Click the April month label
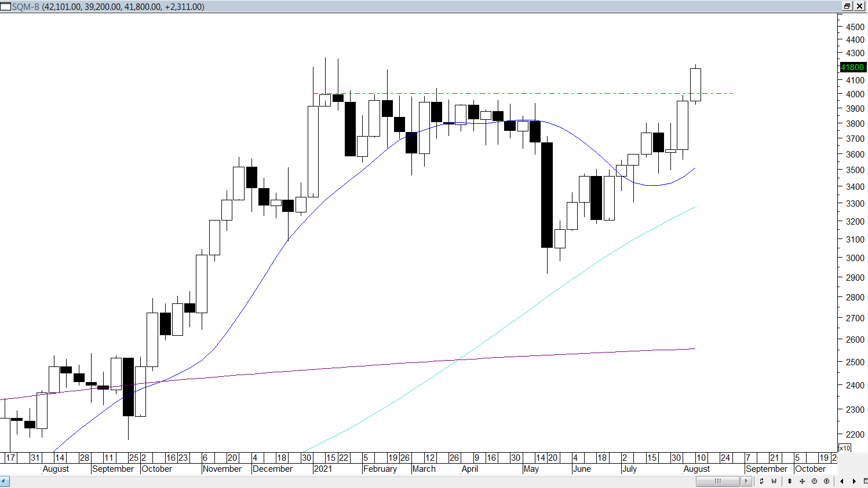 click(470, 469)
